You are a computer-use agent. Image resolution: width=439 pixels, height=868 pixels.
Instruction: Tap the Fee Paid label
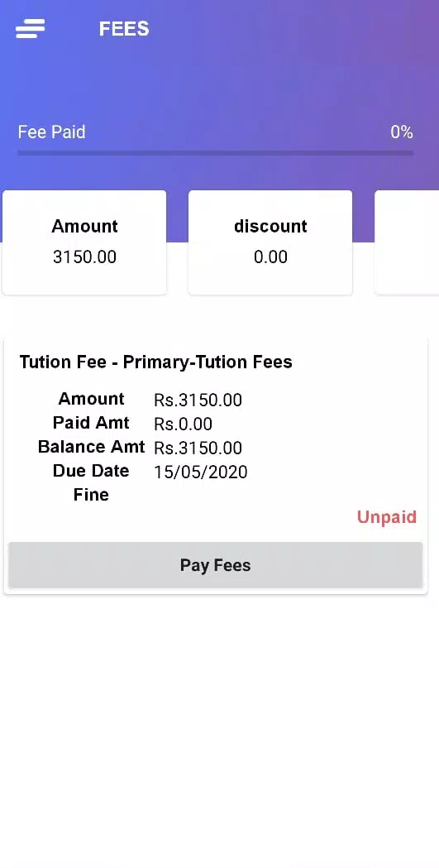click(x=51, y=132)
